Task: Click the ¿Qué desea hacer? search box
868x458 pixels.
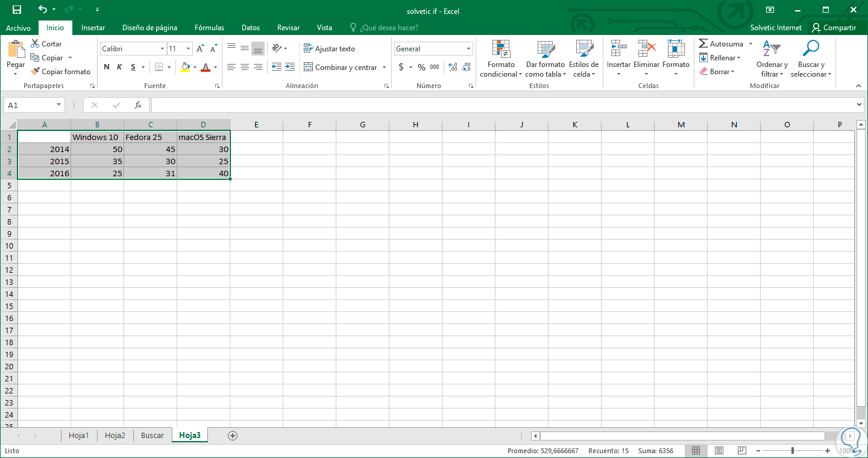Action: [384, 28]
